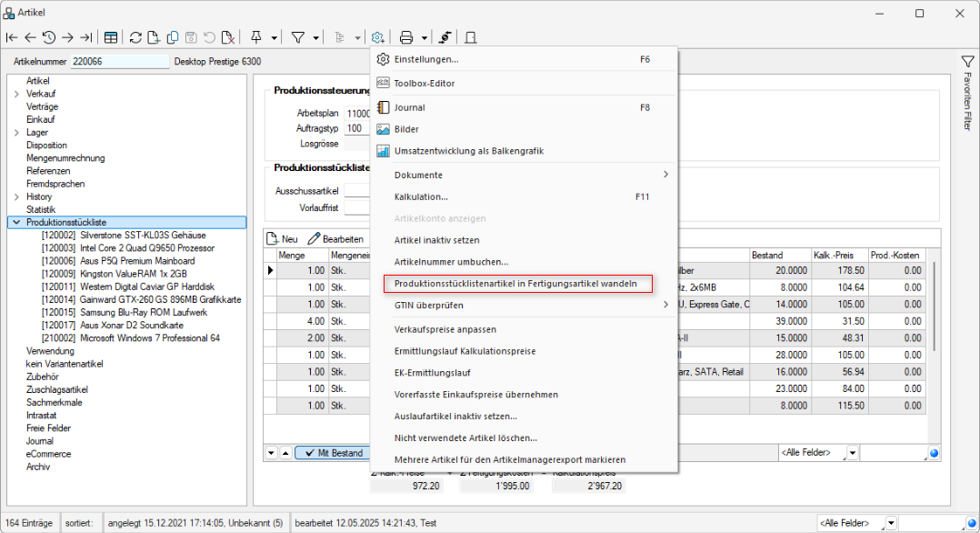Viewport: 980px width, 533px height.
Task: Create a new record icon
Action: [154, 37]
